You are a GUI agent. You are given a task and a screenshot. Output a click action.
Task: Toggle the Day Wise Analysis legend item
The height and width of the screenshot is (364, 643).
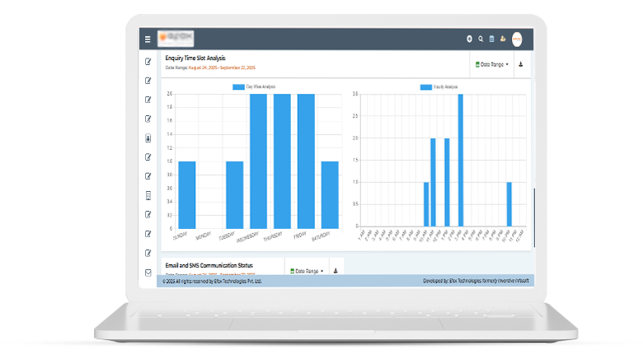[x=254, y=86]
